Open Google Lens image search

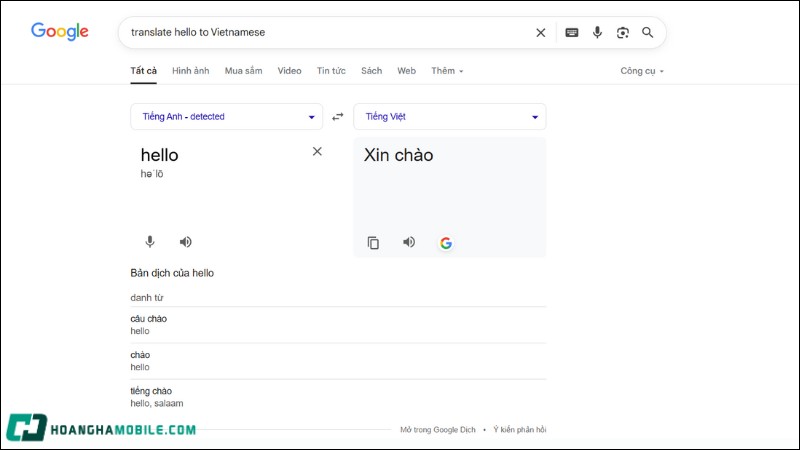[x=623, y=32]
